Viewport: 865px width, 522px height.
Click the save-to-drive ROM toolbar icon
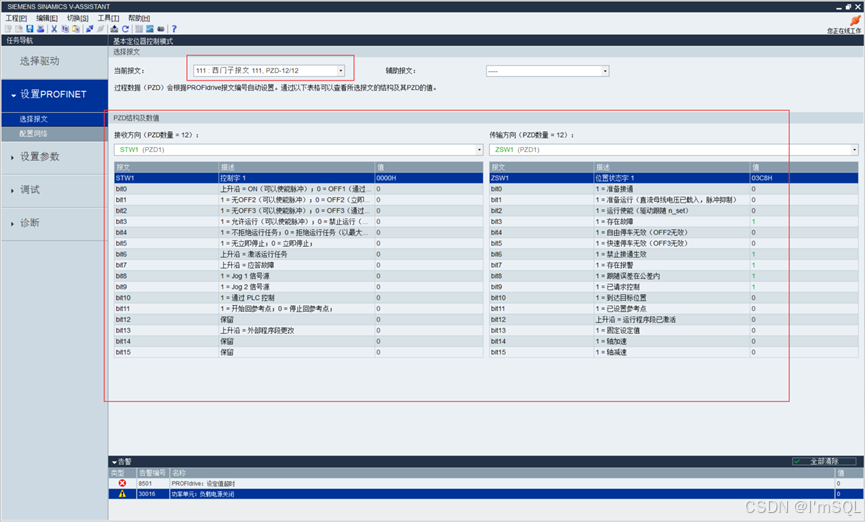tap(114, 29)
